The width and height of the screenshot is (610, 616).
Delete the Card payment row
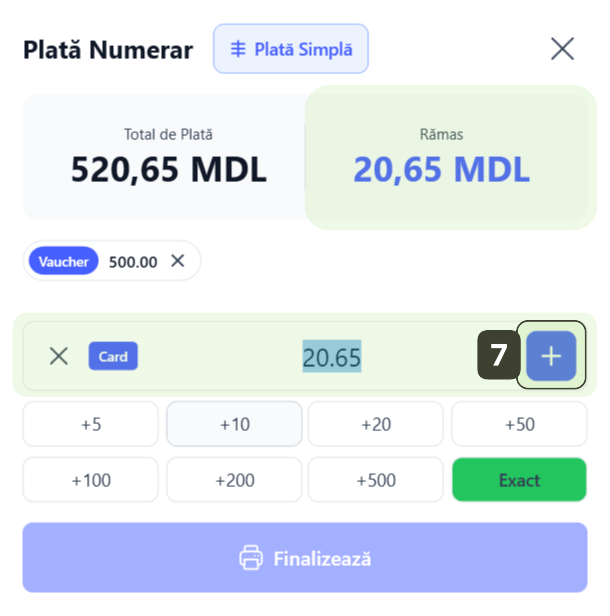pos(59,356)
